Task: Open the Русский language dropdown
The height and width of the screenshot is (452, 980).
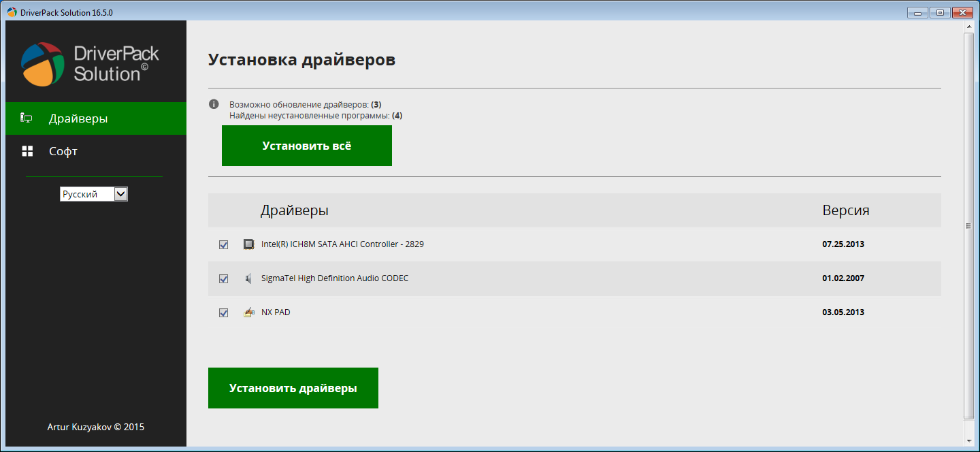Action: pos(94,194)
